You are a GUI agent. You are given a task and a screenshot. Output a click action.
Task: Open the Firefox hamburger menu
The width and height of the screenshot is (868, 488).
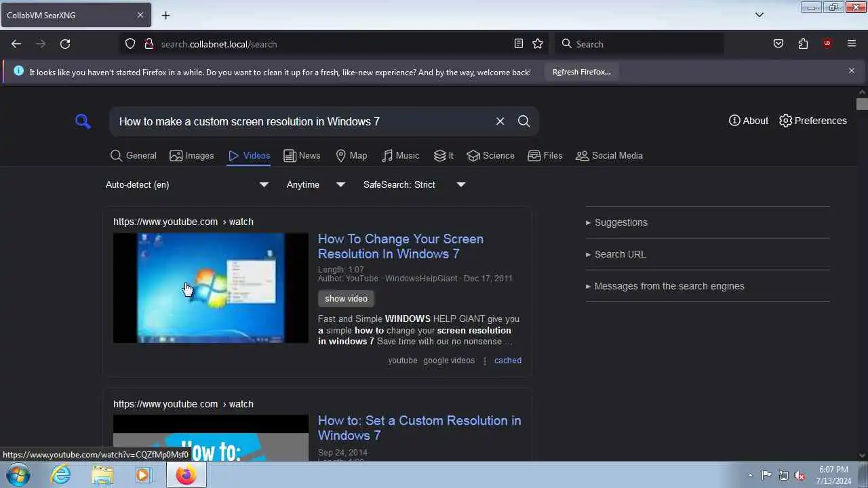[852, 44]
